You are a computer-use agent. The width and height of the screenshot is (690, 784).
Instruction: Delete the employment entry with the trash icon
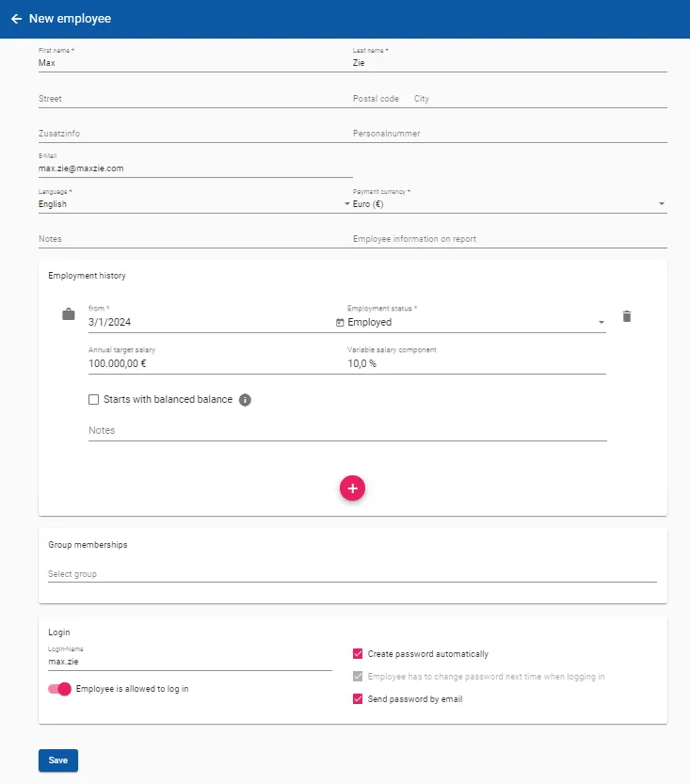[x=626, y=316]
